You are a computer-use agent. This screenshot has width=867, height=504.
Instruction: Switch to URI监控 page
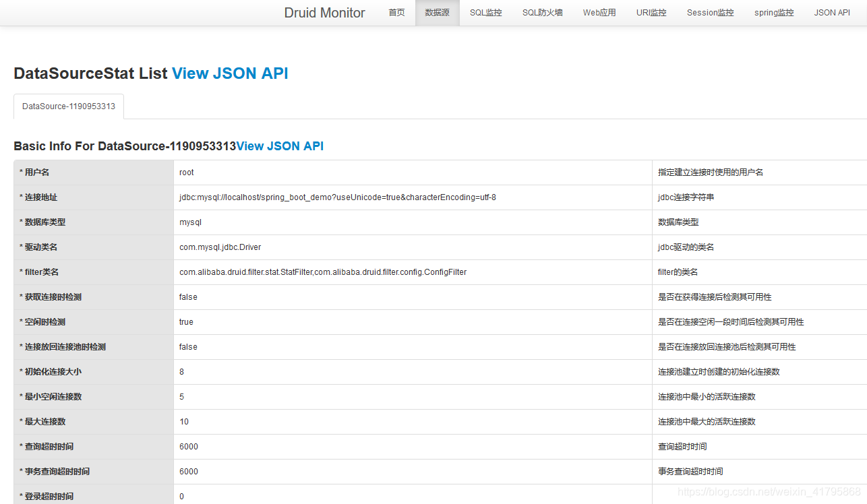click(651, 13)
